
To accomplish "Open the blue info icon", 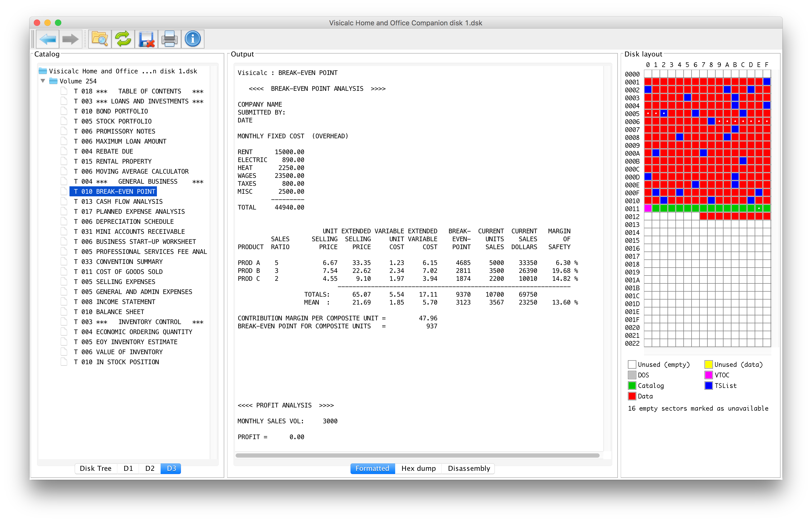I will (193, 39).
